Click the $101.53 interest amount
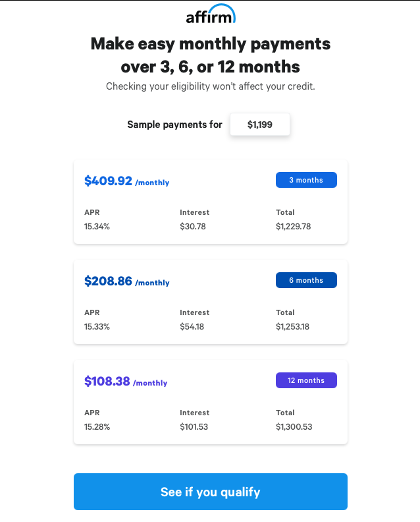 tap(194, 427)
